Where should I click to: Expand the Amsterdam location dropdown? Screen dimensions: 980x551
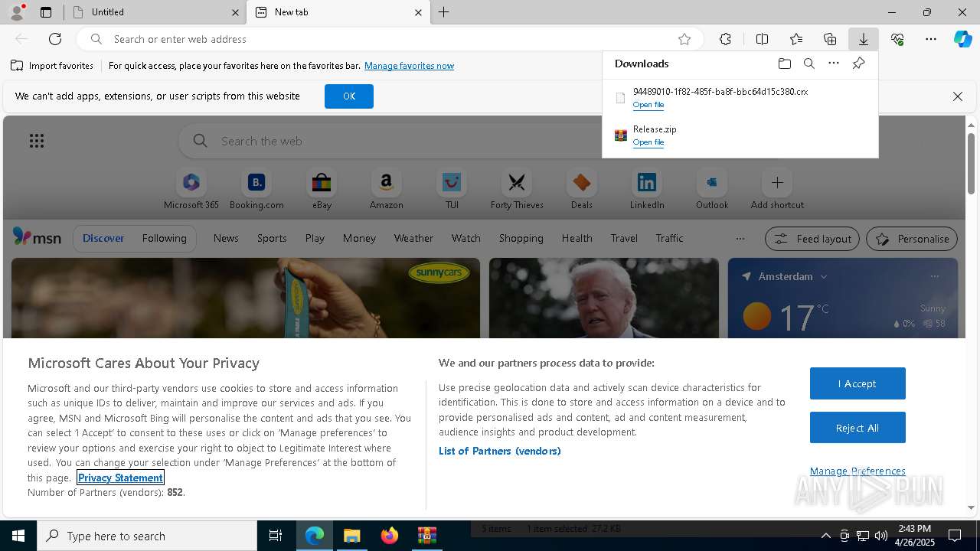tap(824, 276)
